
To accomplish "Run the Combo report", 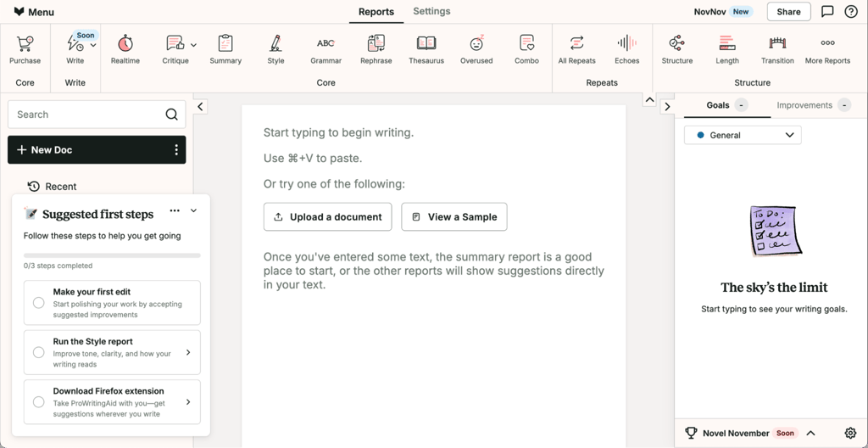I will (526, 50).
